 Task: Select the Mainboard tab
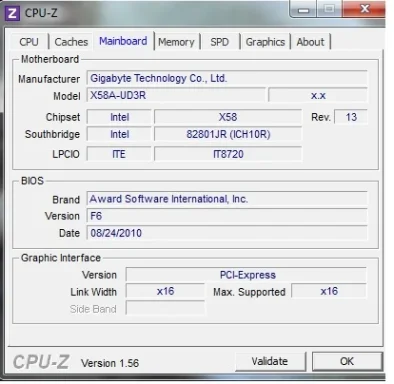123,41
